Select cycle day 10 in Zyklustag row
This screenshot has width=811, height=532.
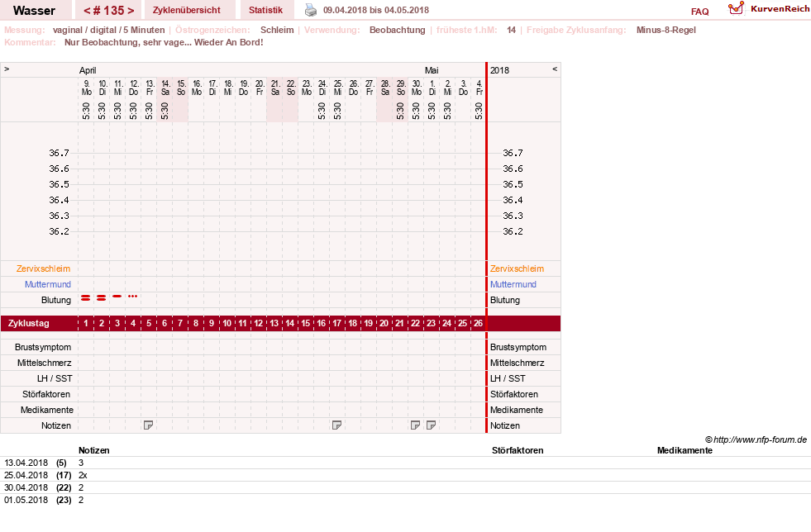click(227, 323)
